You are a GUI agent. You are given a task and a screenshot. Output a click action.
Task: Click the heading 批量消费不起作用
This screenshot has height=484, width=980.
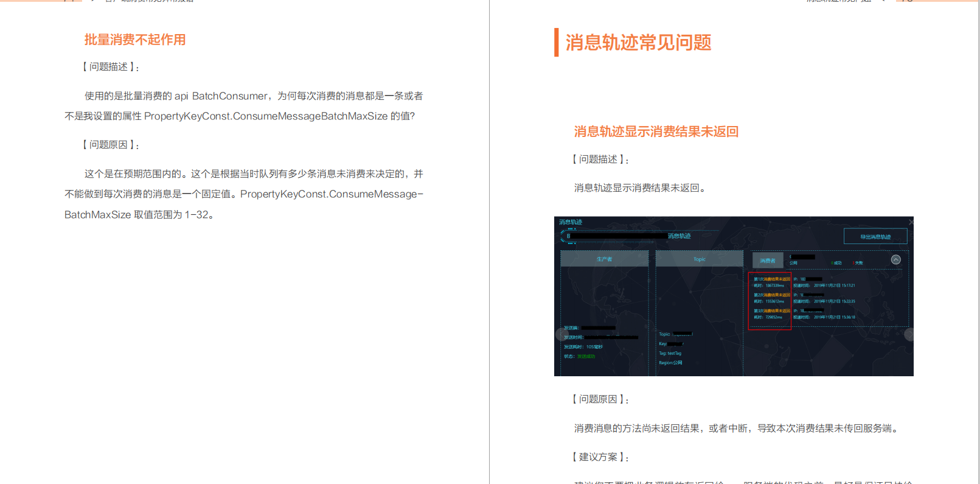point(135,40)
